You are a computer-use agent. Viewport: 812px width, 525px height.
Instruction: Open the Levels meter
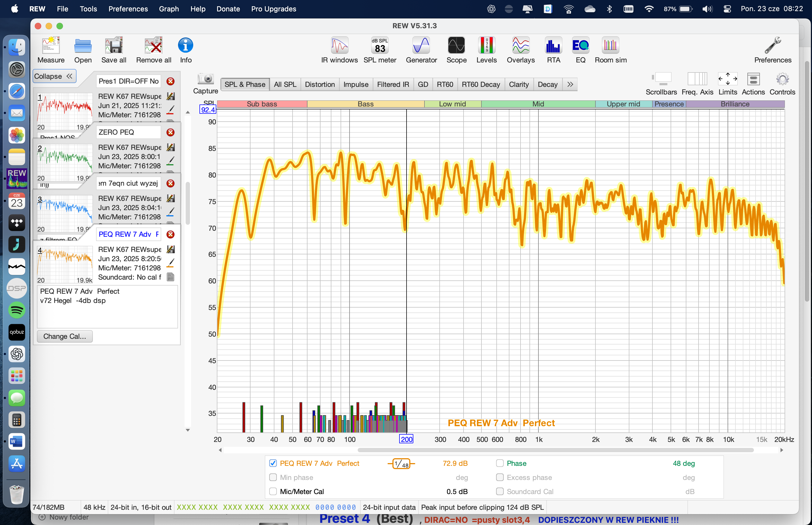pos(486,50)
